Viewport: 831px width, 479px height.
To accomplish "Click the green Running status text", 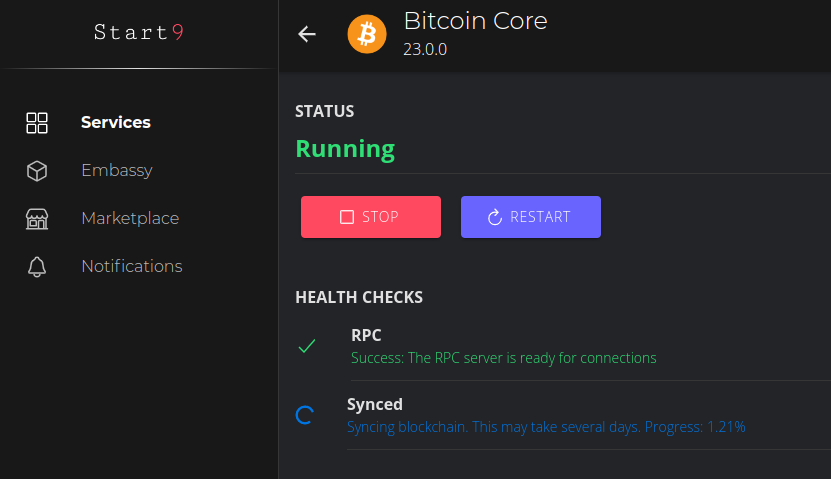I will tap(345, 149).
